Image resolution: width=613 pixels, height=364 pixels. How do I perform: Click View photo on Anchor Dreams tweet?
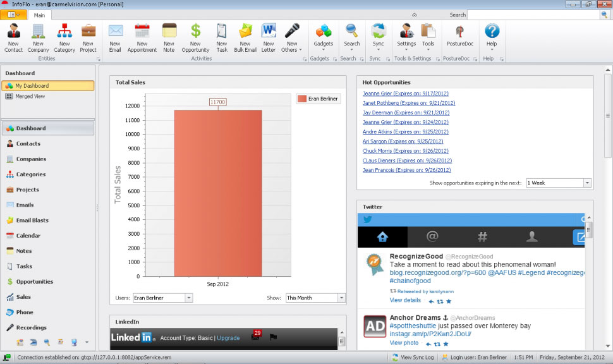click(x=404, y=343)
